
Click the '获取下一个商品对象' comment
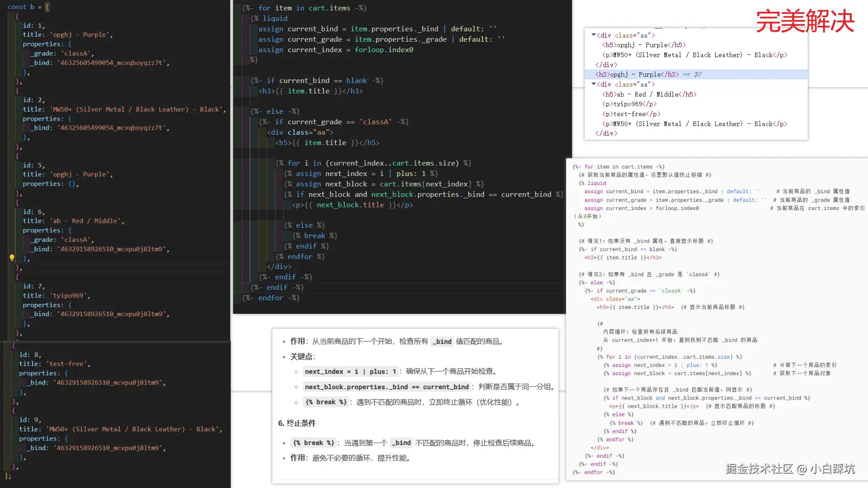coord(802,373)
